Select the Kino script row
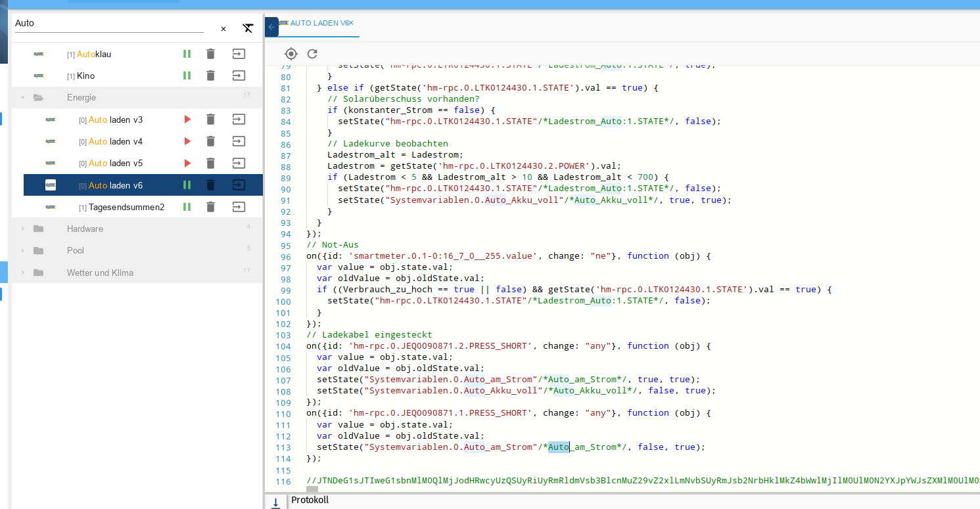 coord(137,76)
